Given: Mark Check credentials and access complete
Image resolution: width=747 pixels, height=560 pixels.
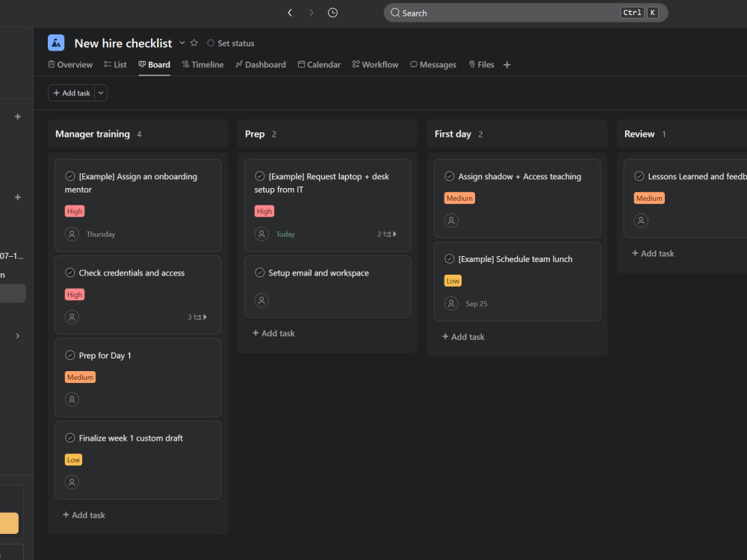Looking at the screenshot, I should [70, 273].
